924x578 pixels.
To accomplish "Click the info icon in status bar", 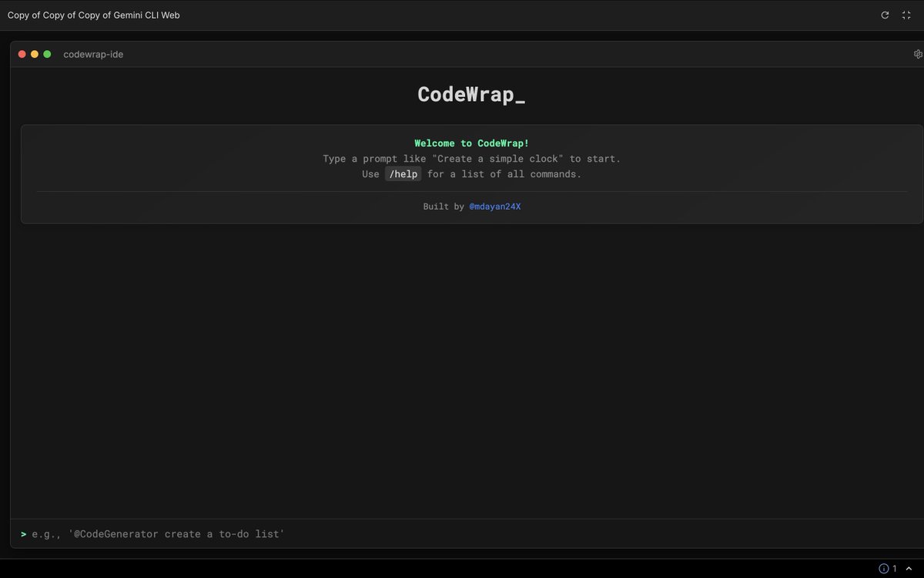I will pyautogui.click(x=883, y=569).
